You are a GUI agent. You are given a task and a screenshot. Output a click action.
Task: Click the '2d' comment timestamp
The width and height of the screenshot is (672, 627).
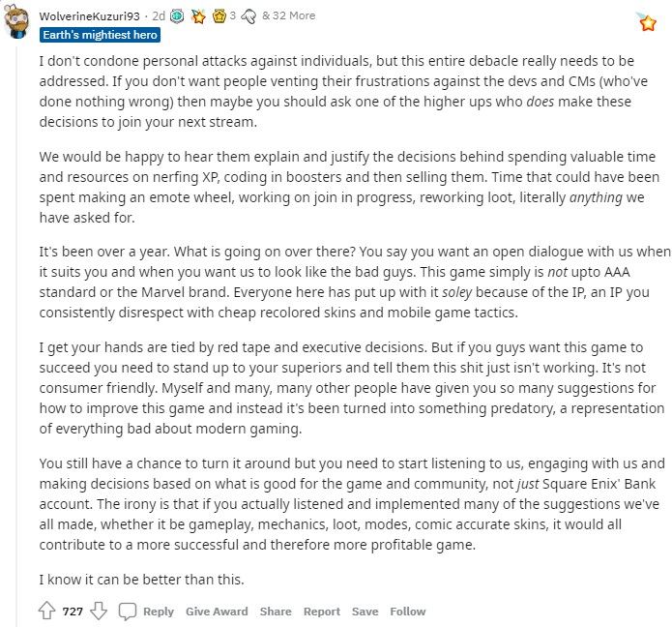pyautogui.click(x=159, y=15)
